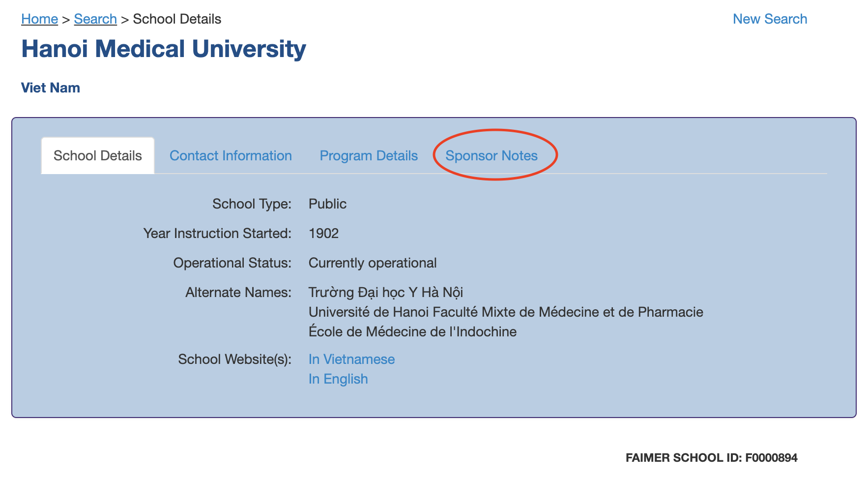
Task: Click the School Details breadcrumb text
Action: coord(177,19)
